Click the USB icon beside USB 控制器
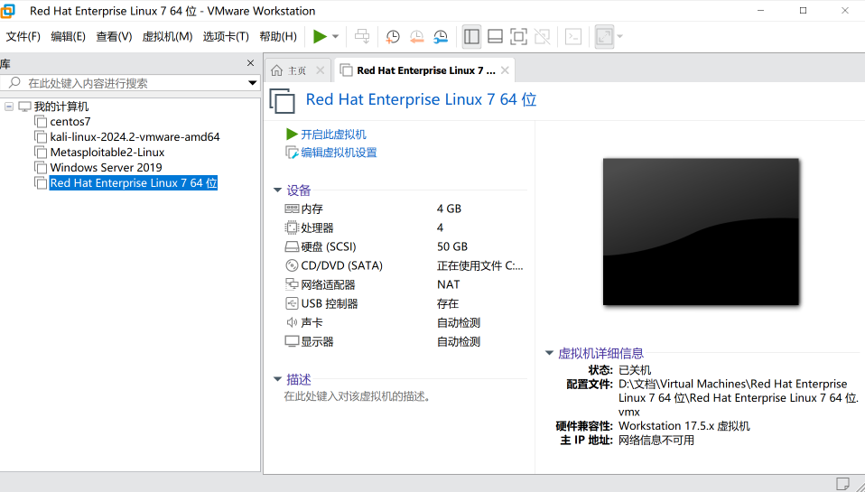Viewport: 865px width, 492px height. [x=291, y=303]
